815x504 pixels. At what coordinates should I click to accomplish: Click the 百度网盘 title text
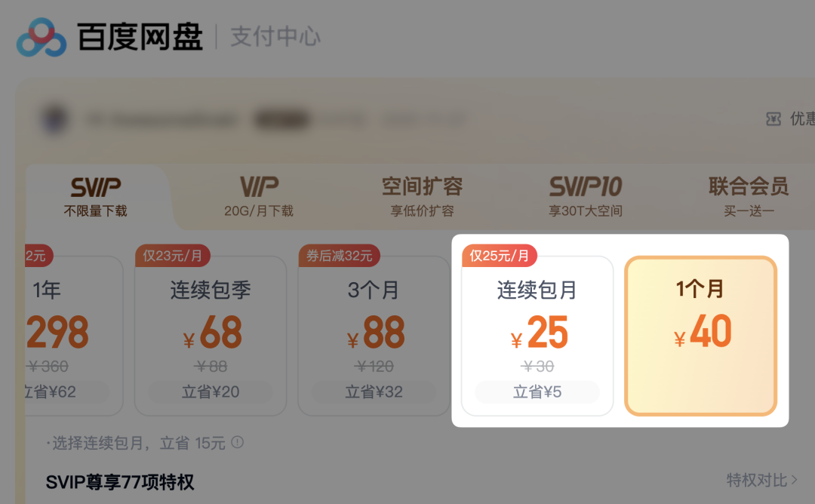pos(140,37)
